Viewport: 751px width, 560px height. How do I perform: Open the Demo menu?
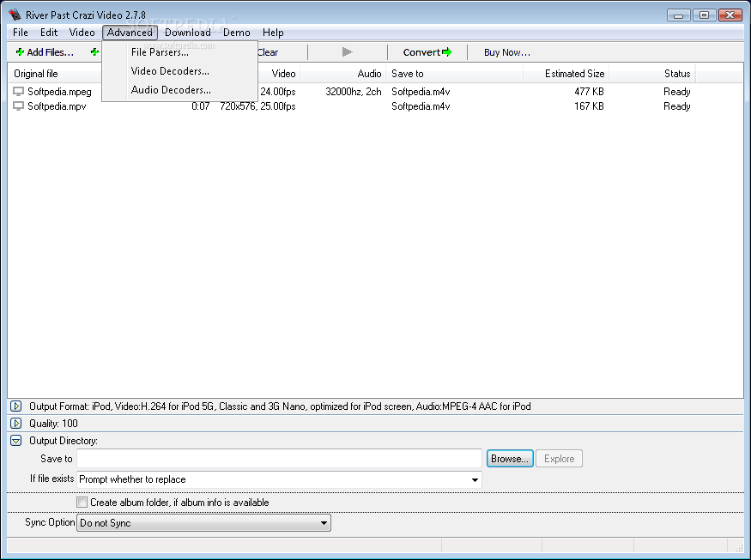(237, 33)
